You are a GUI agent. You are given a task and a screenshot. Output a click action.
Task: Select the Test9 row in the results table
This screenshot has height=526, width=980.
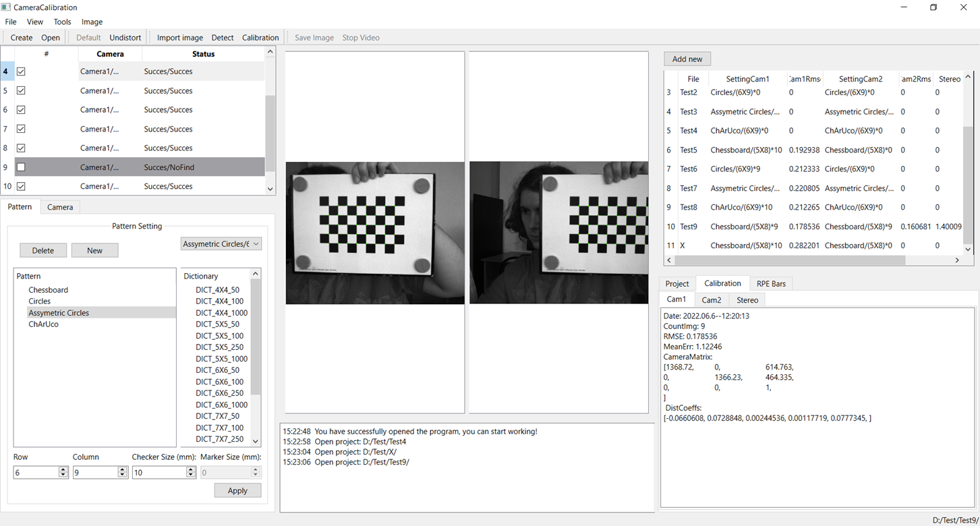(689, 227)
